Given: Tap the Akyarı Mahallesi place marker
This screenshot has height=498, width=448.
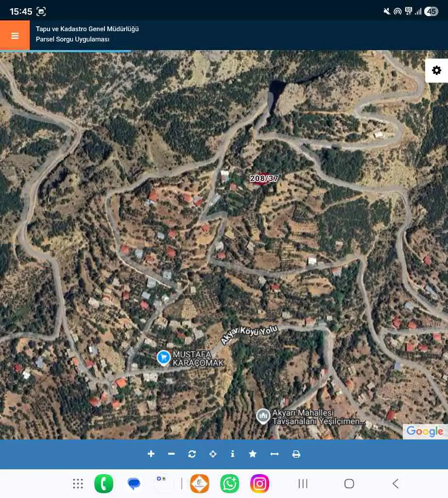Looking at the screenshot, I should tap(263, 416).
